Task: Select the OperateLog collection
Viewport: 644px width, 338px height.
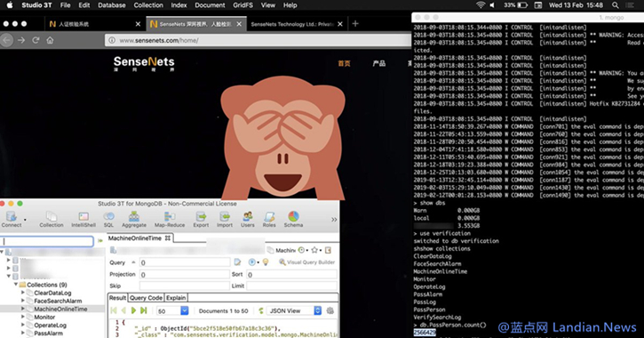Action: (x=50, y=325)
